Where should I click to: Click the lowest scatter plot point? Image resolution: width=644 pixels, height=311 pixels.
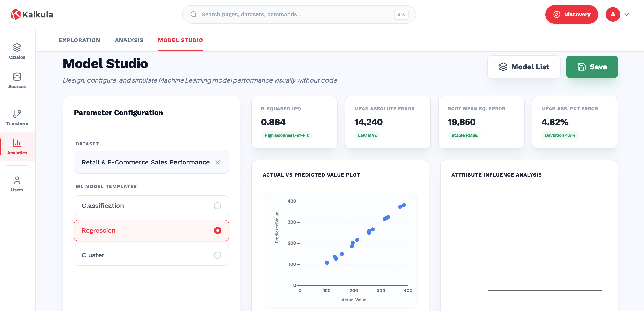[327, 263]
